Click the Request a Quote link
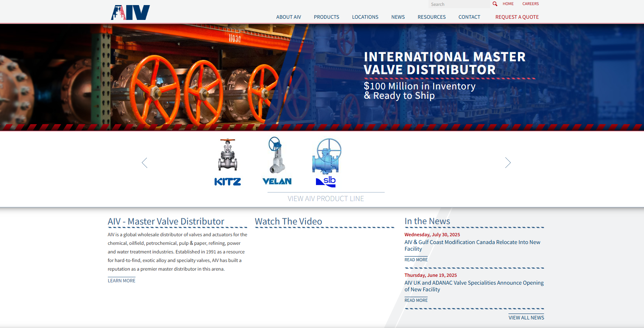The image size is (644, 328). pyautogui.click(x=517, y=17)
